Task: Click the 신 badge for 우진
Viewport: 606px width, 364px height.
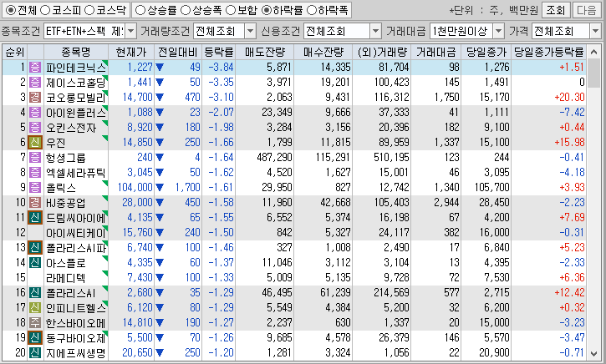Action: pos(35,143)
